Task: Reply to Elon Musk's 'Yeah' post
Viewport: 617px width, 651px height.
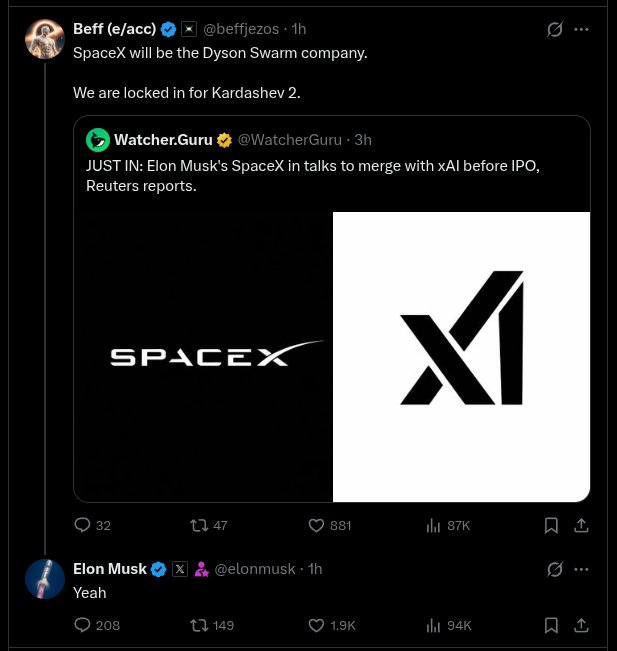Action: (x=83, y=625)
